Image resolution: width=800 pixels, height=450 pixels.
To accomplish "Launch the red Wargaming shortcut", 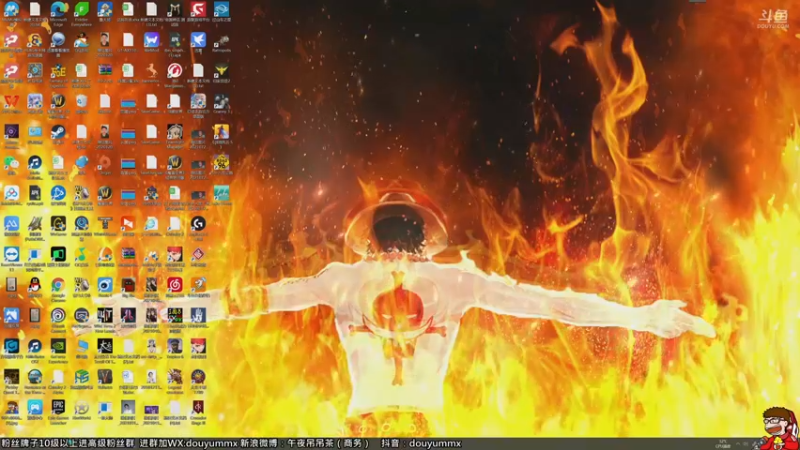I will point(174,70).
